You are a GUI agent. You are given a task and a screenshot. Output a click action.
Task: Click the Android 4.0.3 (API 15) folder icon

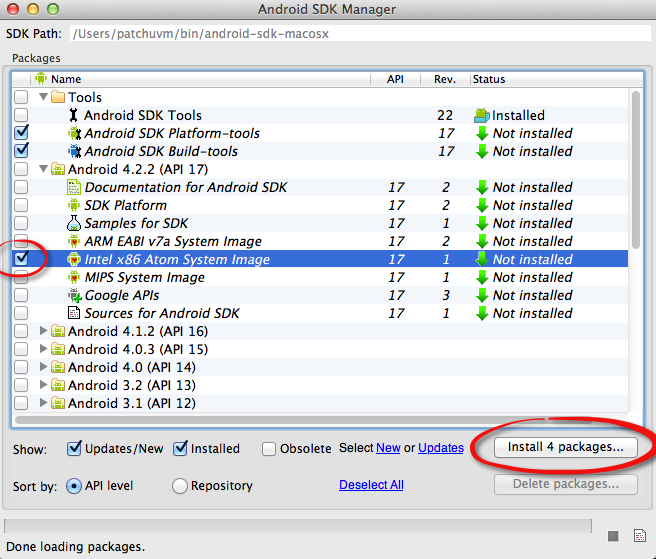pos(58,349)
